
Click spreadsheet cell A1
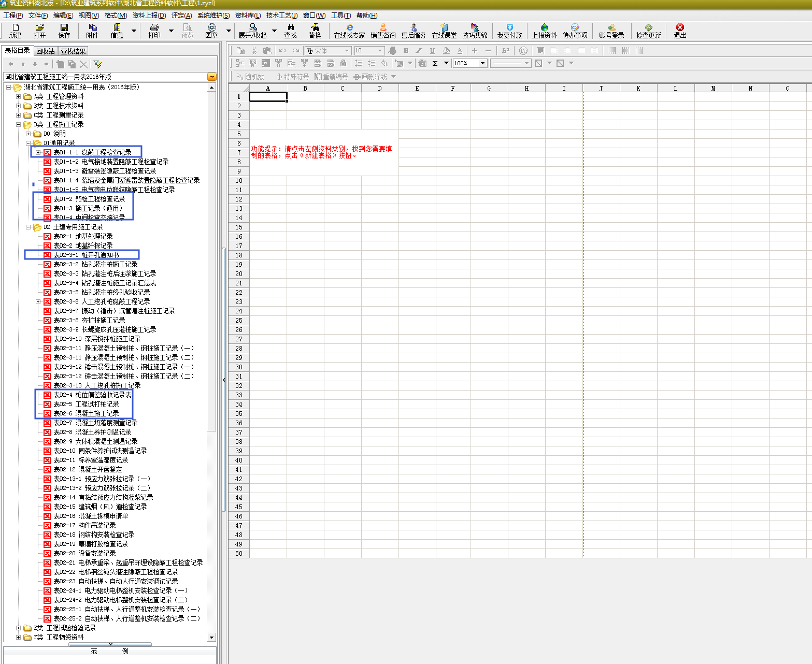268,97
